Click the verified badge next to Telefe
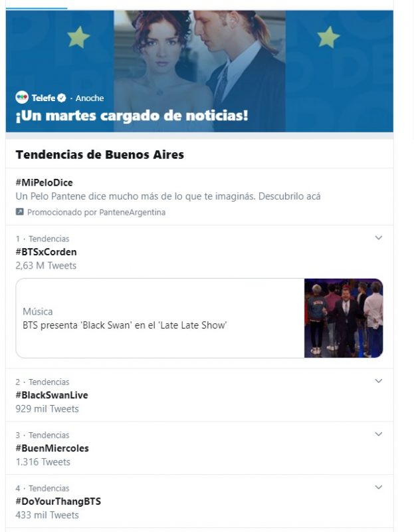Screen dimensions: 414x532 tap(62, 98)
